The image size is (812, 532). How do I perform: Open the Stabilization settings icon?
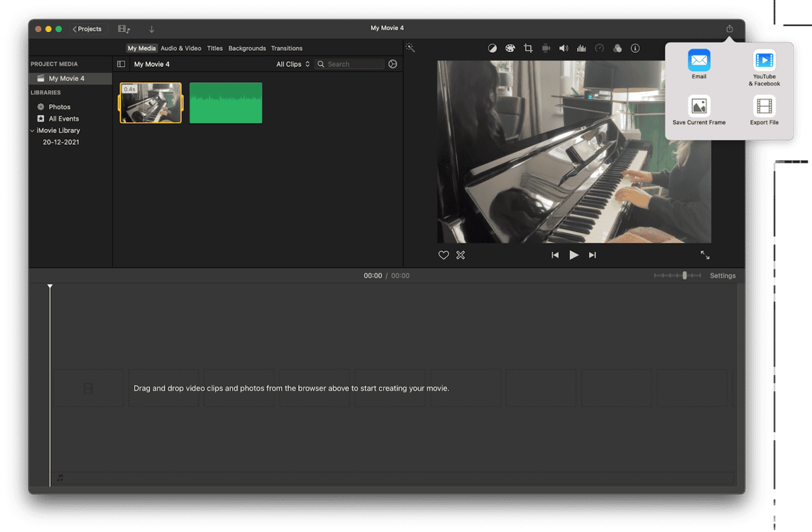[x=546, y=48]
